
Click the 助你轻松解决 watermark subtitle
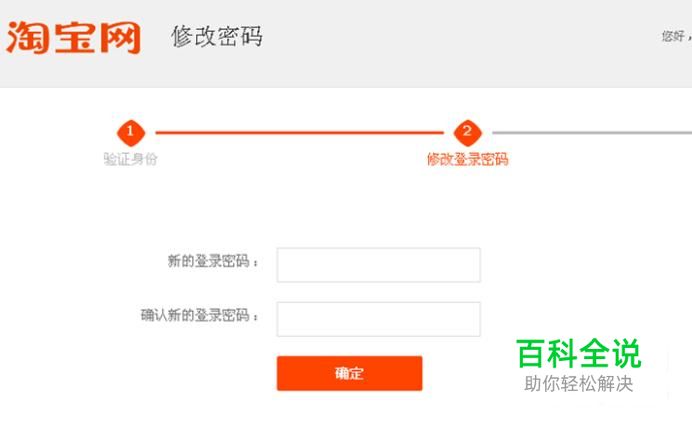[x=578, y=384]
